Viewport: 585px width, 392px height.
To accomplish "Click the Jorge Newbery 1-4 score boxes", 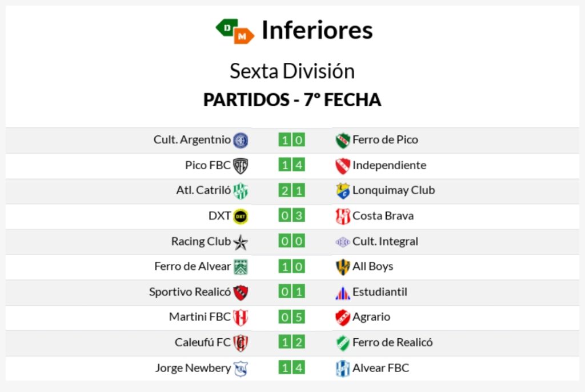I will point(292,368).
